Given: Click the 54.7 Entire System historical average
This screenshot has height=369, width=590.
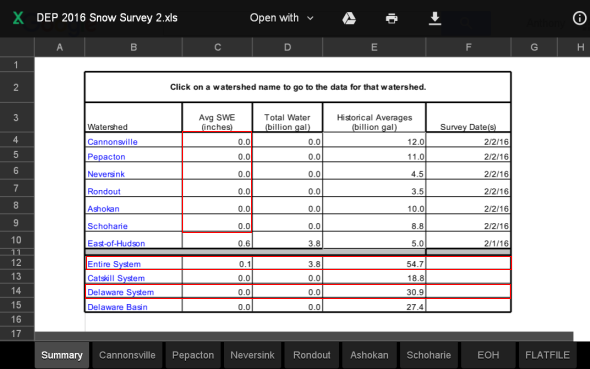Looking at the screenshot, I should click(374, 263).
